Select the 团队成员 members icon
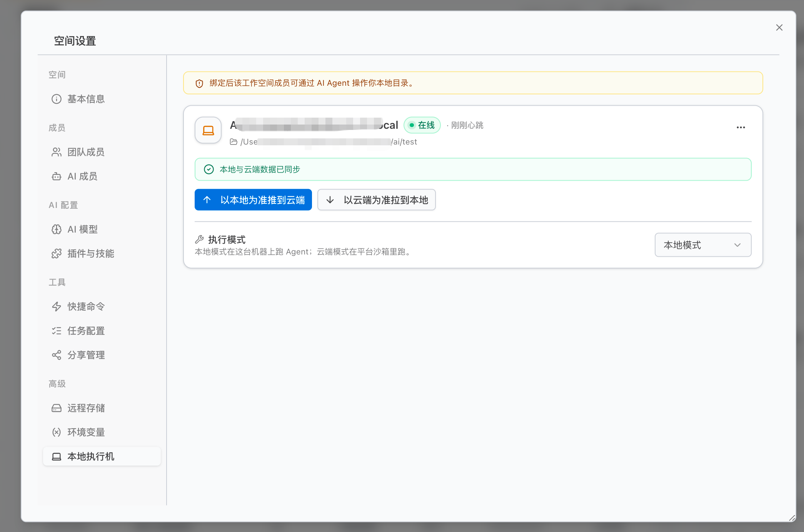This screenshot has height=532, width=804. (x=57, y=152)
